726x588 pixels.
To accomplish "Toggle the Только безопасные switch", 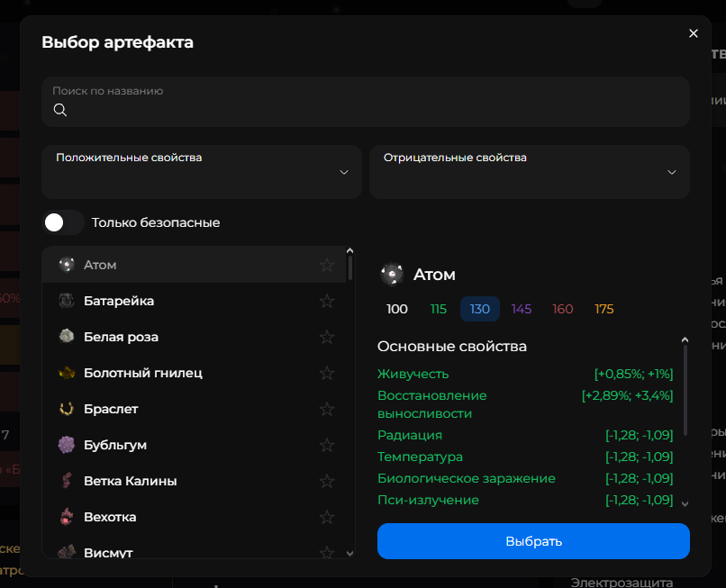I will pyautogui.click(x=63, y=222).
